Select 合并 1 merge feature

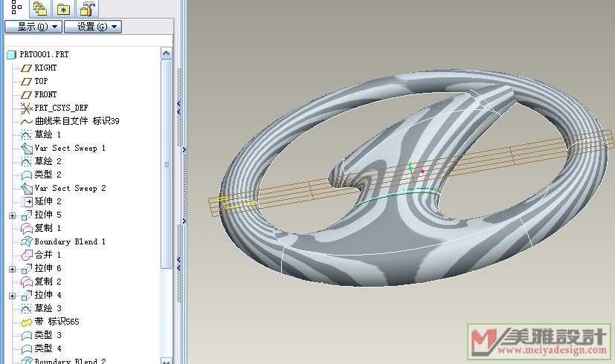[48, 255]
